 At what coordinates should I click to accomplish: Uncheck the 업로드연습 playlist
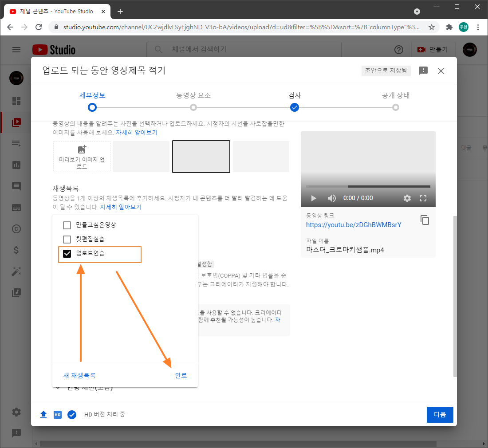[67, 254]
